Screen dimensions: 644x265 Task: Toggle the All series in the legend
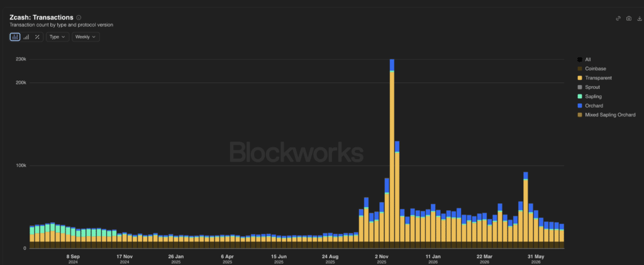[x=584, y=60]
